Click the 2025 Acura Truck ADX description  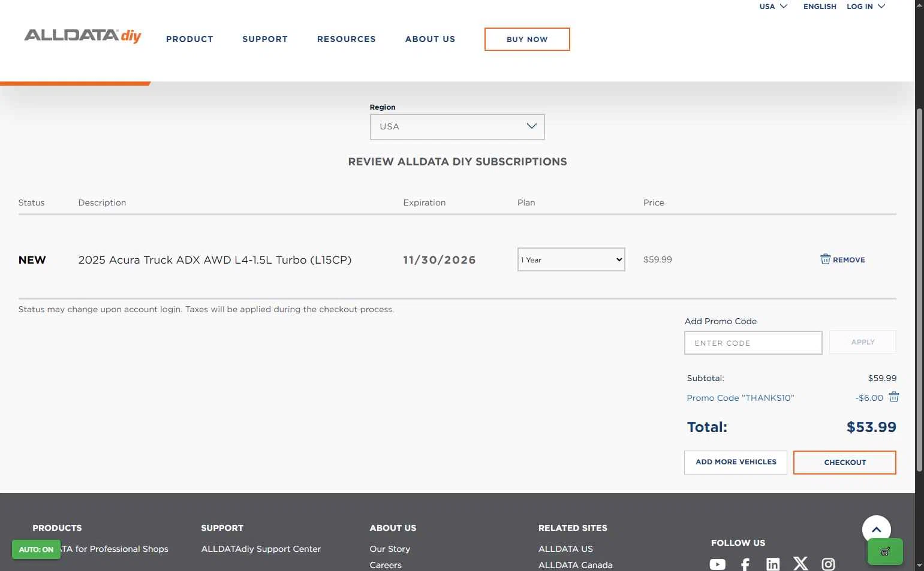click(215, 259)
